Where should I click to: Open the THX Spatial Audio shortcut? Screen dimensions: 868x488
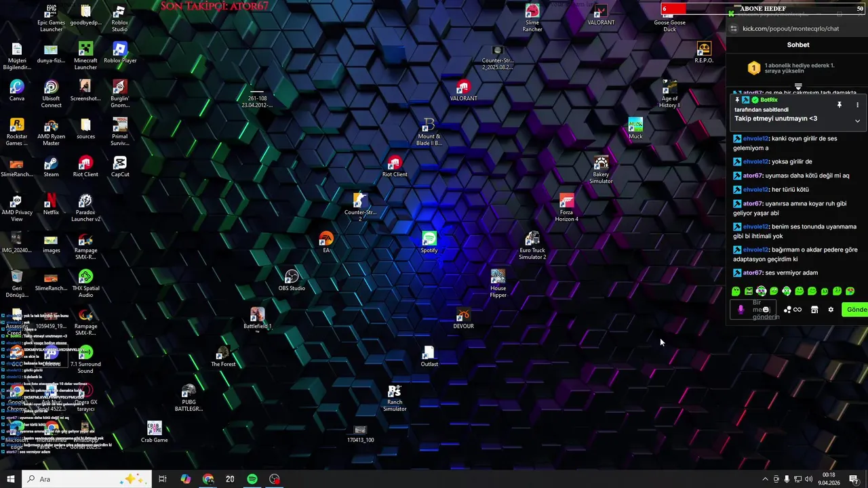point(85,283)
